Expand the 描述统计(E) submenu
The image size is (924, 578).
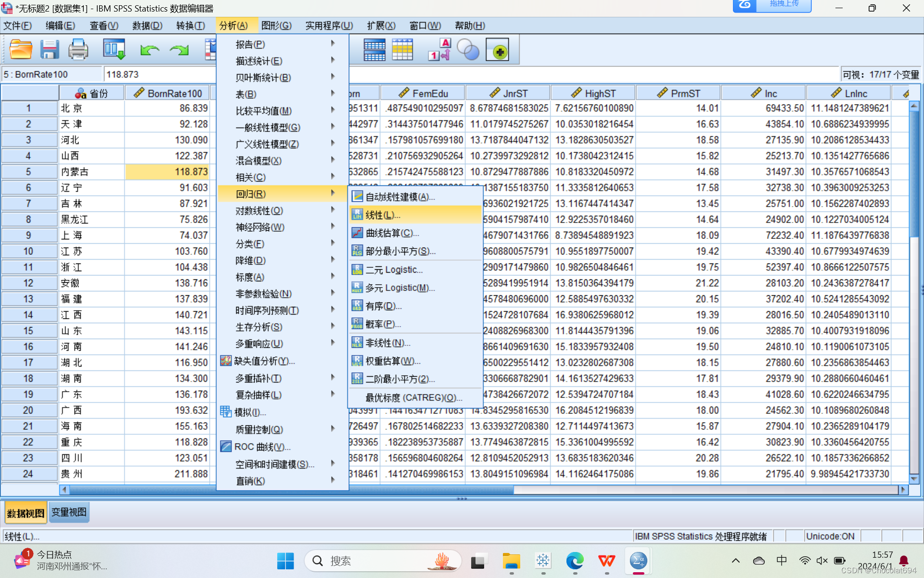coord(259,61)
